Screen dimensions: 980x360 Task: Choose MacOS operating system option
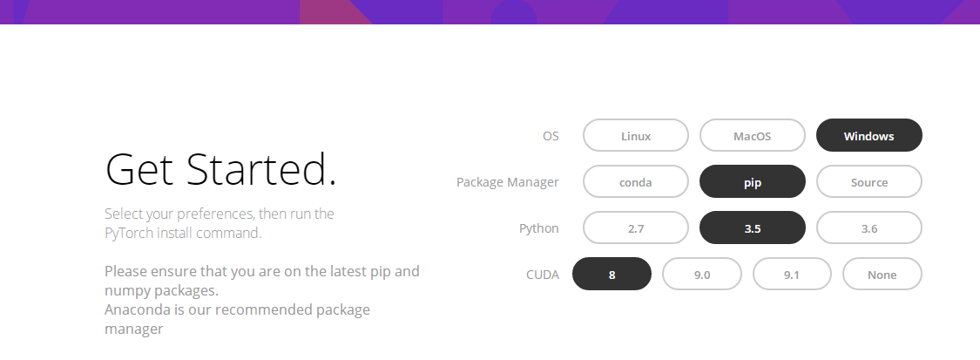click(x=752, y=136)
